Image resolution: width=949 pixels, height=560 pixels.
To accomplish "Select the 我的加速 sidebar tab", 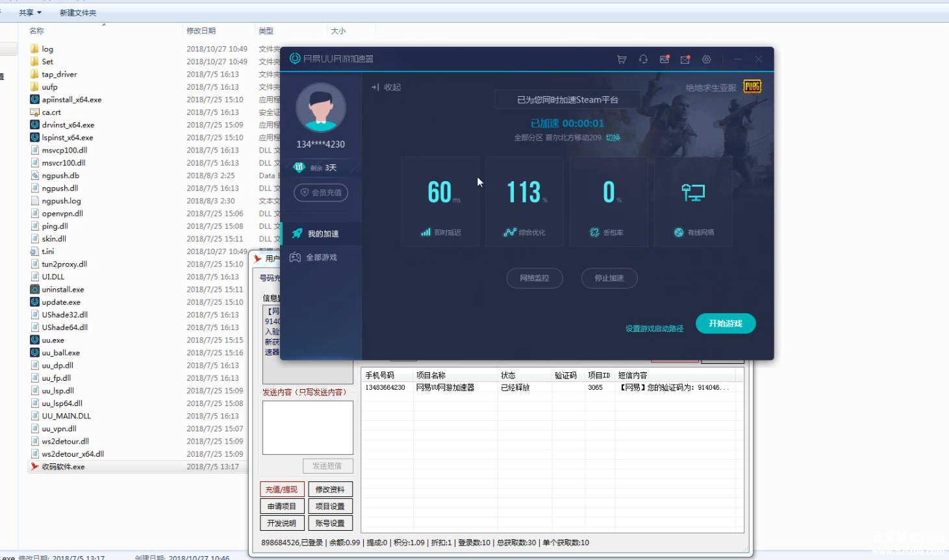I will (322, 233).
